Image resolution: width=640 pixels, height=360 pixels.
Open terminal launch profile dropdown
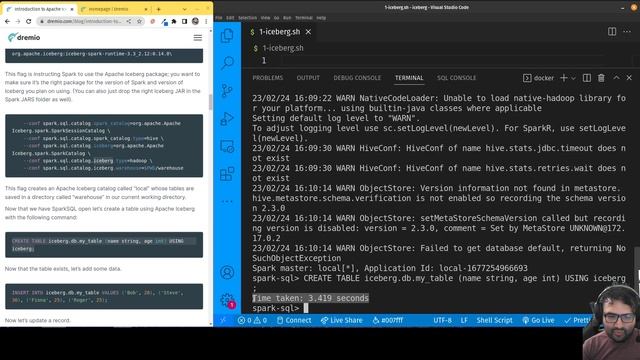click(x=573, y=78)
